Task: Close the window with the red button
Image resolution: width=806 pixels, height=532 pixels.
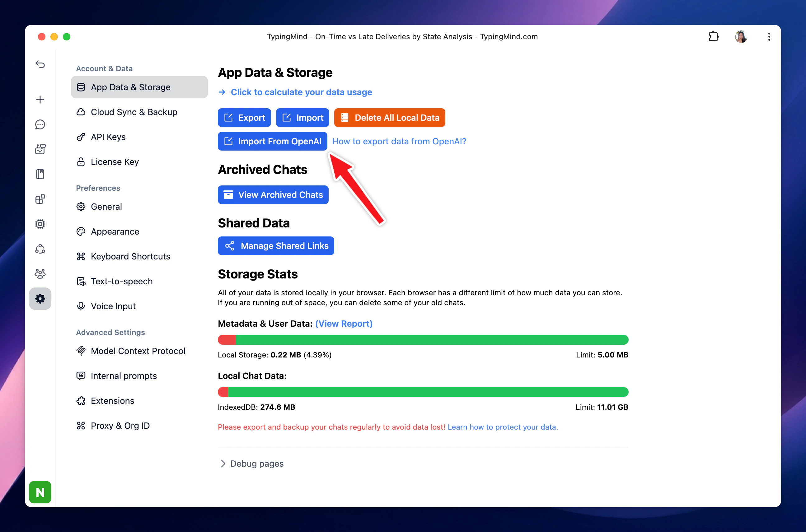Action: coord(41,37)
